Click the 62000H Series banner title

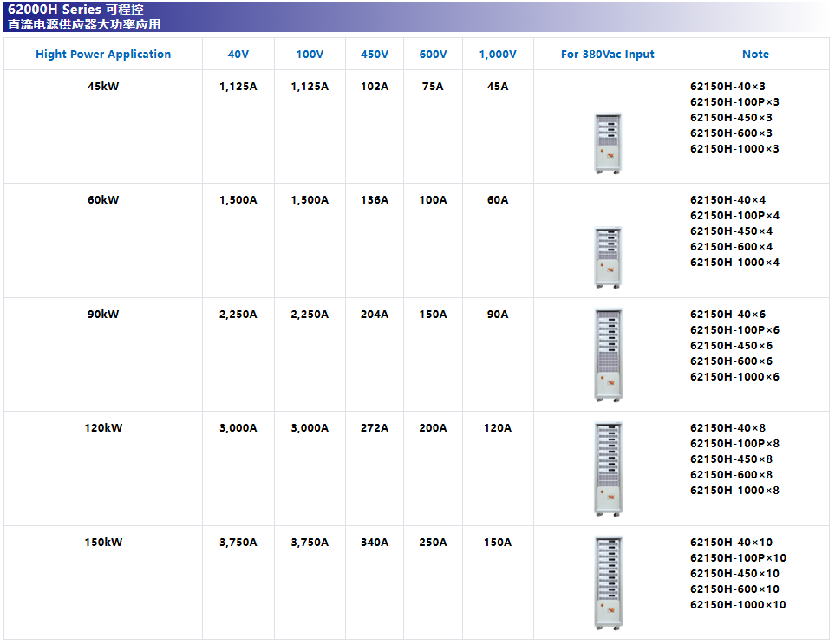pos(75,10)
